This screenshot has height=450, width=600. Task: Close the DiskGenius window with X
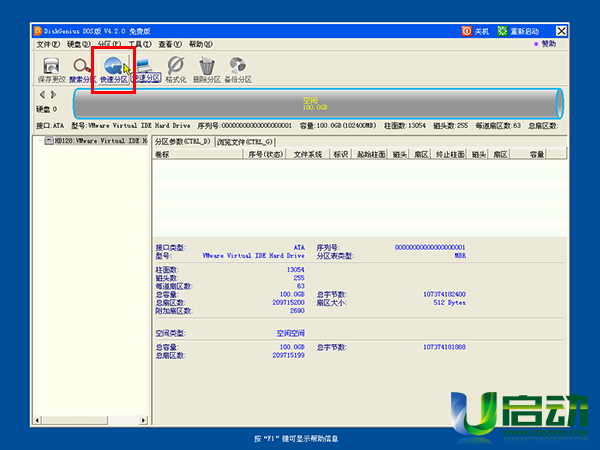pyautogui.click(x=561, y=31)
